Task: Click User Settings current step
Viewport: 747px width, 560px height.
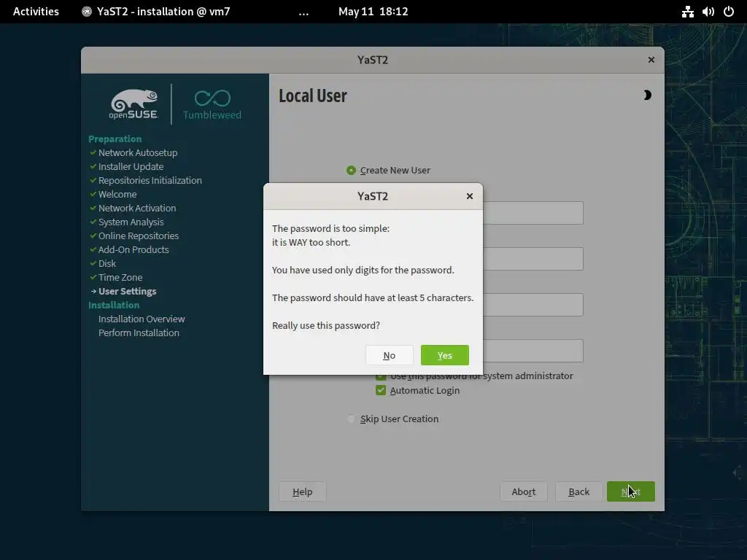Action: coord(127,291)
